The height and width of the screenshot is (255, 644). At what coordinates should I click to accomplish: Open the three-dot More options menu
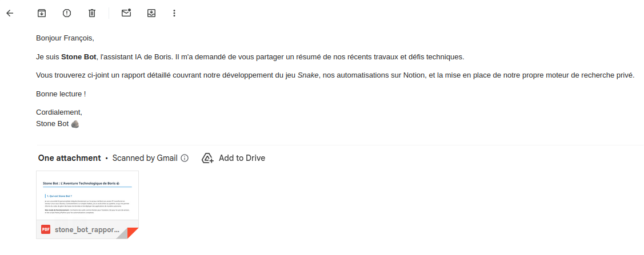pyautogui.click(x=174, y=13)
